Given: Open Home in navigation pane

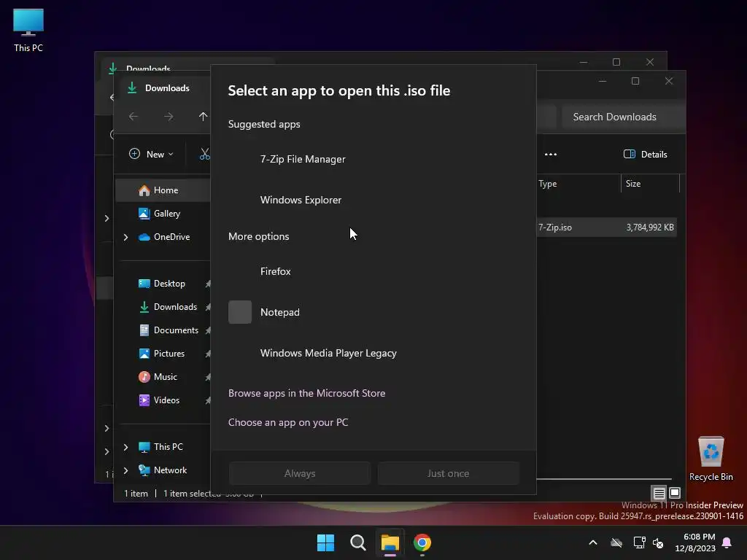Looking at the screenshot, I should coord(163,190).
